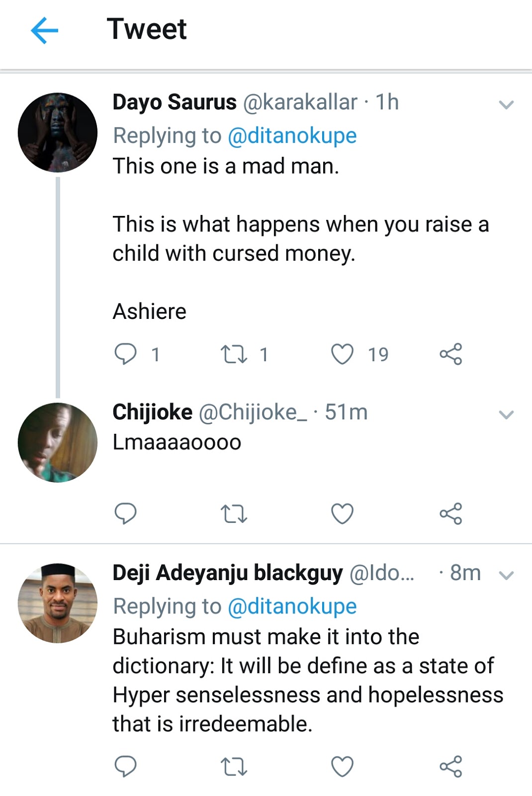Reply to Chijioke's Lmaaaaoooo tweet

[125, 513]
